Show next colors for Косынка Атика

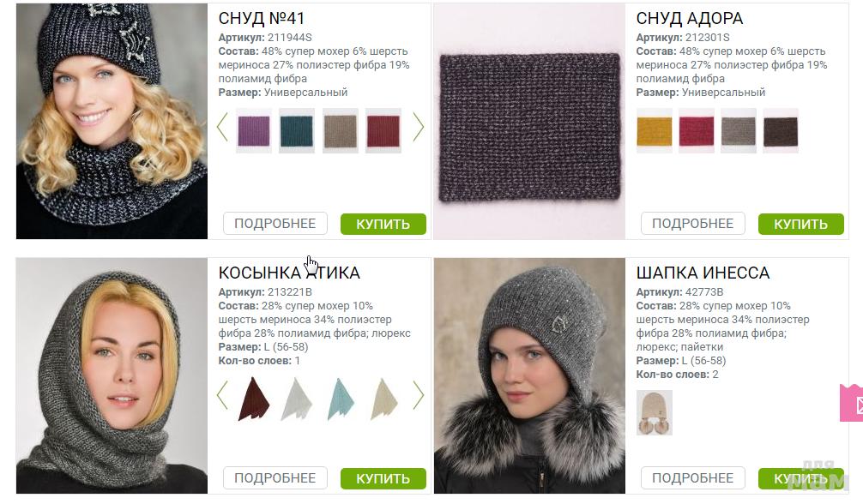coord(419,395)
